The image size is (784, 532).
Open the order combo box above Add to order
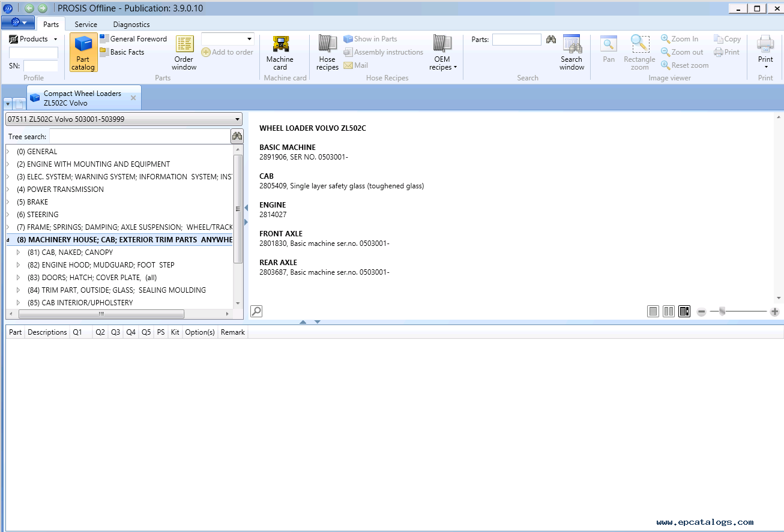pyautogui.click(x=228, y=39)
